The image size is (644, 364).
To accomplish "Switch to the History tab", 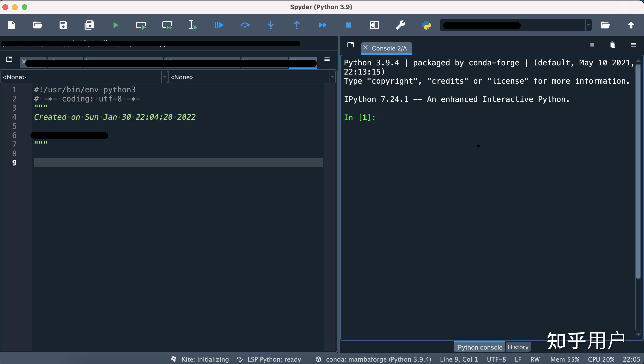I will pos(518,347).
